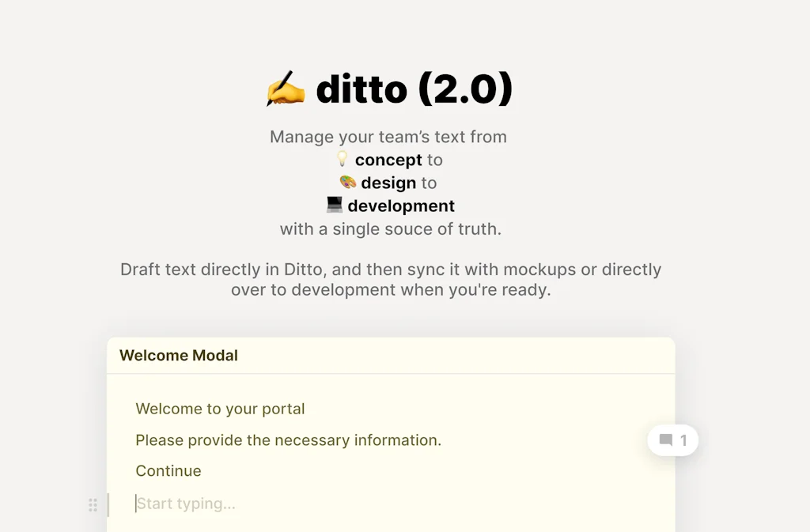Click the laptop emoji beside development

pos(334,206)
